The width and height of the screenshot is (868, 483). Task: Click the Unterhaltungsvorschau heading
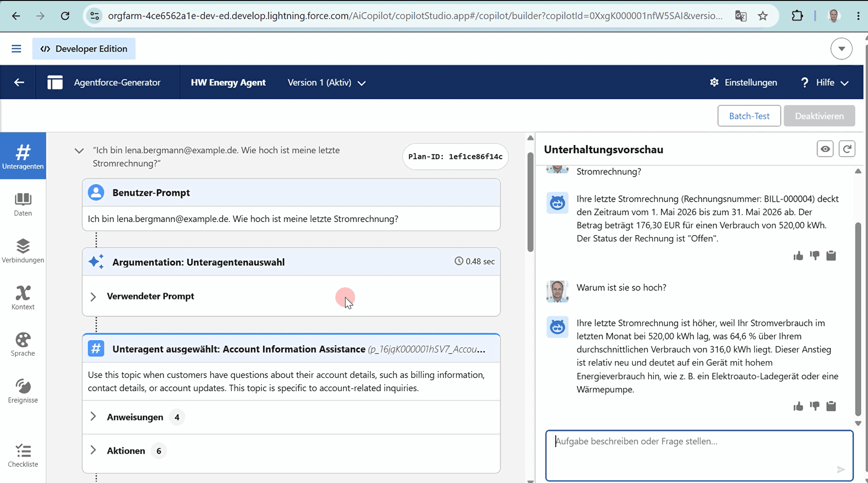(x=603, y=150)
